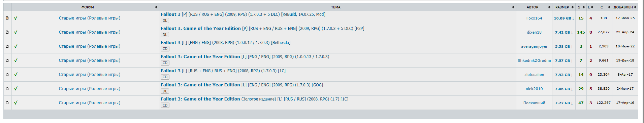Open Fallout 3 Золотое издание topic

[x=255, y=99]
